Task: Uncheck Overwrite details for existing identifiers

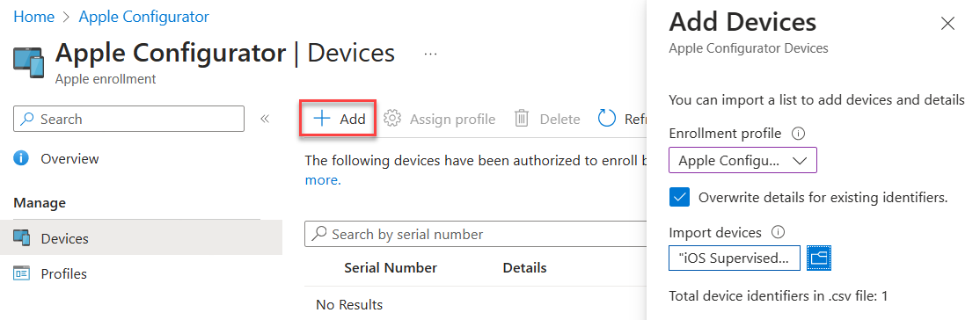Action: 679,198
